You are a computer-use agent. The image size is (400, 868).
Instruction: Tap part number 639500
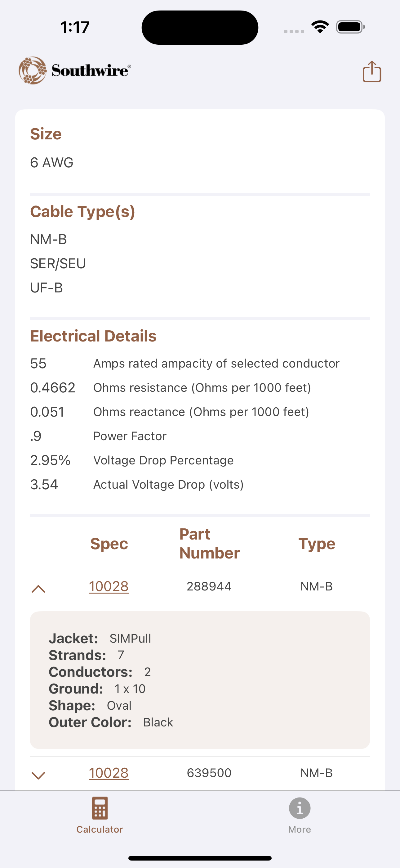pyautogui.click(x=209, y=773)
